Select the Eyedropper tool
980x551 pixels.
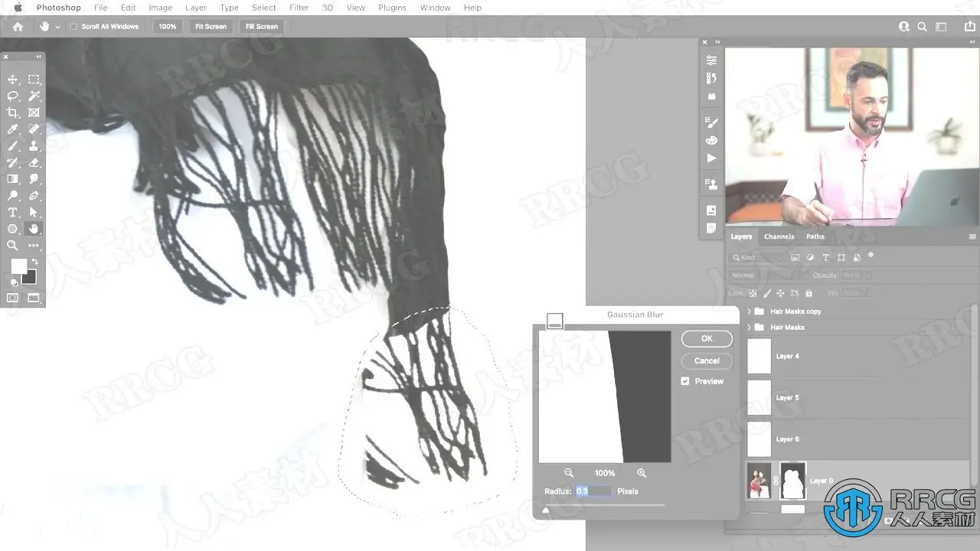click(13, 129)
